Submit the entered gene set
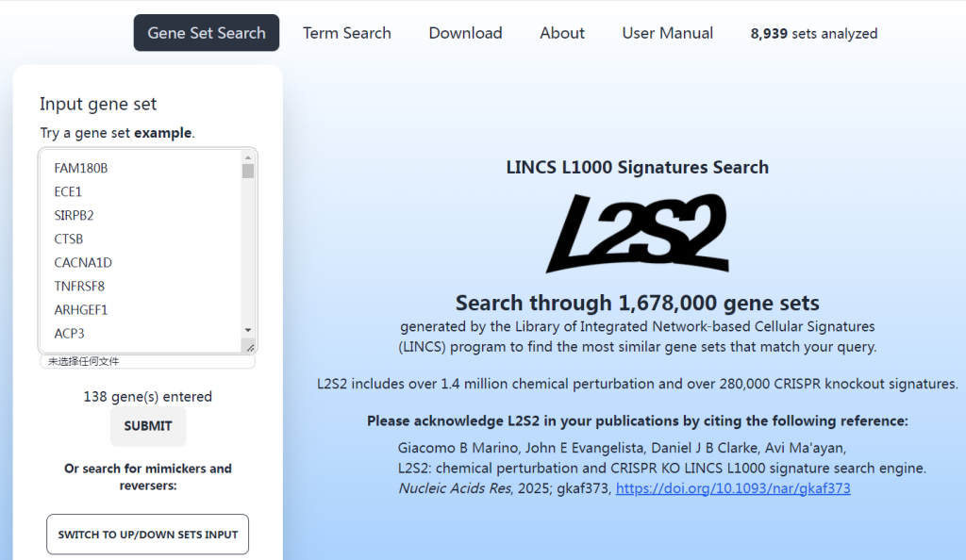This screenshot has width=966, height=560. pyautogui.click(x=148, y=426)
